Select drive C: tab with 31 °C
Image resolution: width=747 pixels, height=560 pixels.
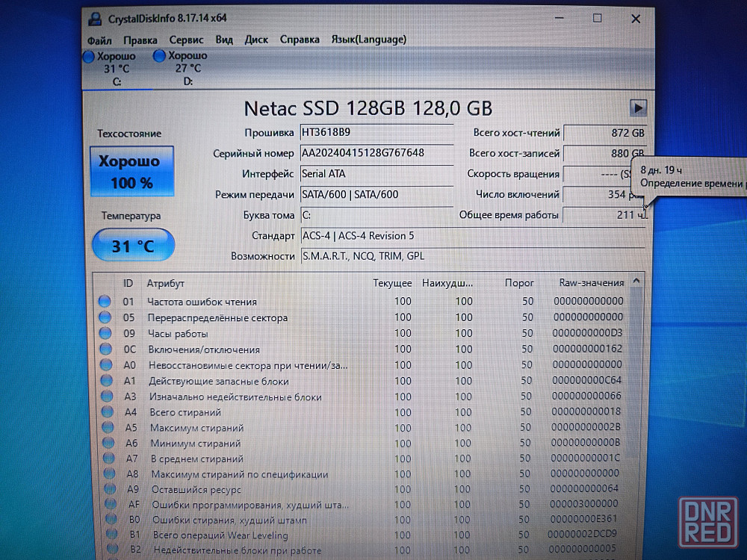pyautogui.click(x=117, y=69)
